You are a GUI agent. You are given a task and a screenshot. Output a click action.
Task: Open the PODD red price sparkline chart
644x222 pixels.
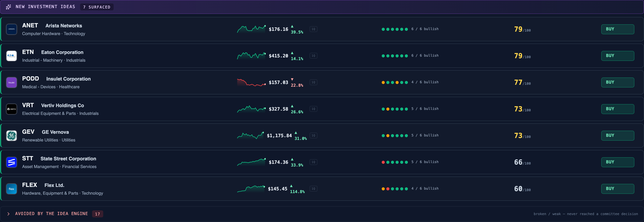point(251,82)
